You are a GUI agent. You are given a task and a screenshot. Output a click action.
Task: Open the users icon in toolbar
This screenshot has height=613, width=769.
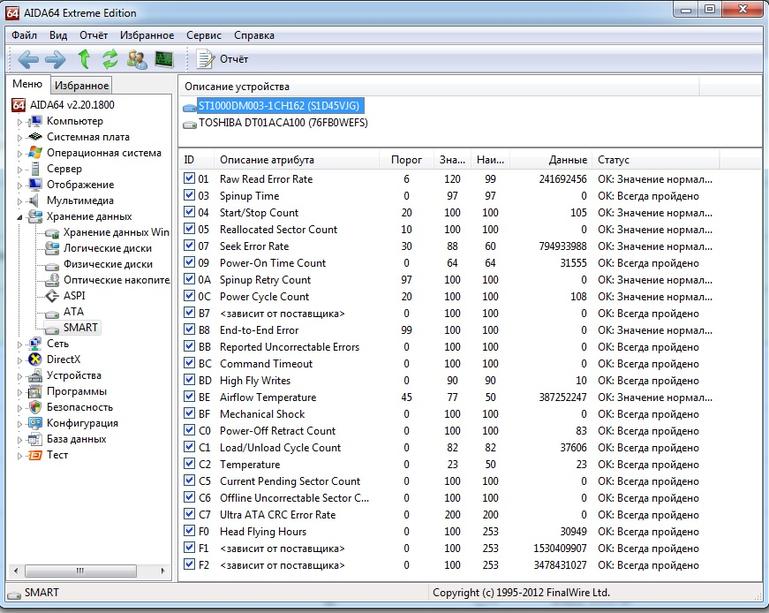click(137, 59)
